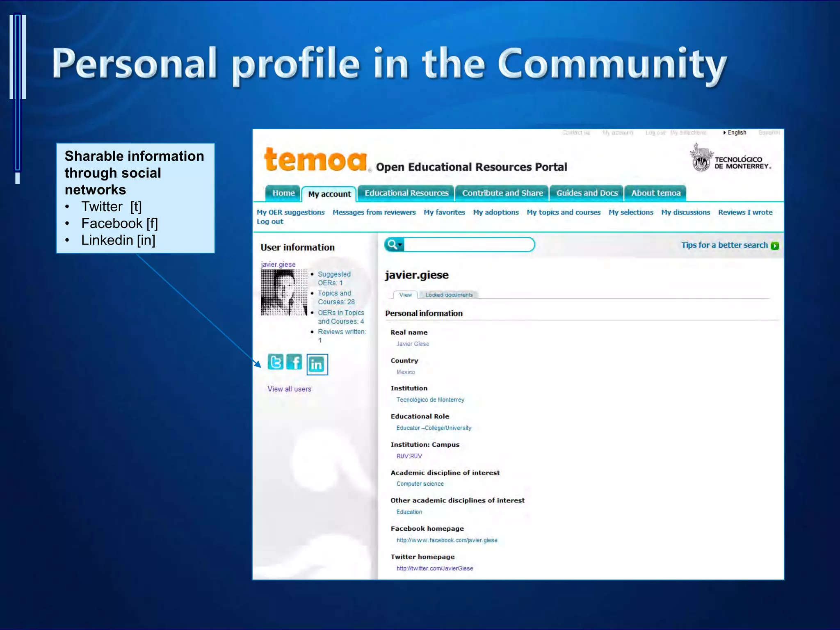Click the Tecnológico de Monterrey institution value

[x=430, y=400]
